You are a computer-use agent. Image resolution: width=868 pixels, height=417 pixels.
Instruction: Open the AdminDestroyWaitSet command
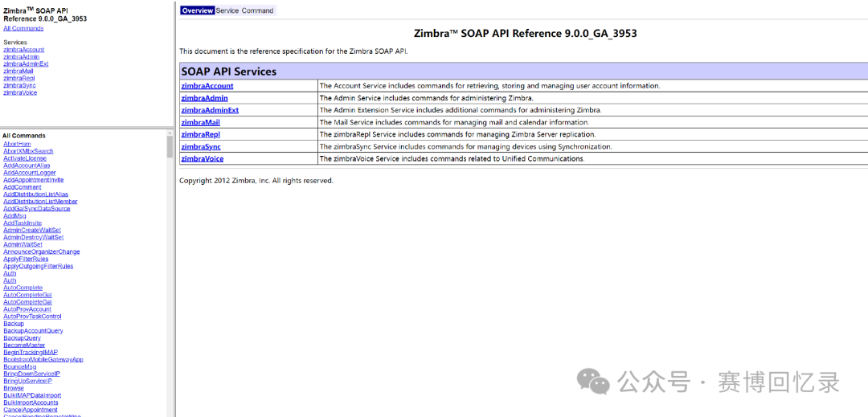[33, 237]
